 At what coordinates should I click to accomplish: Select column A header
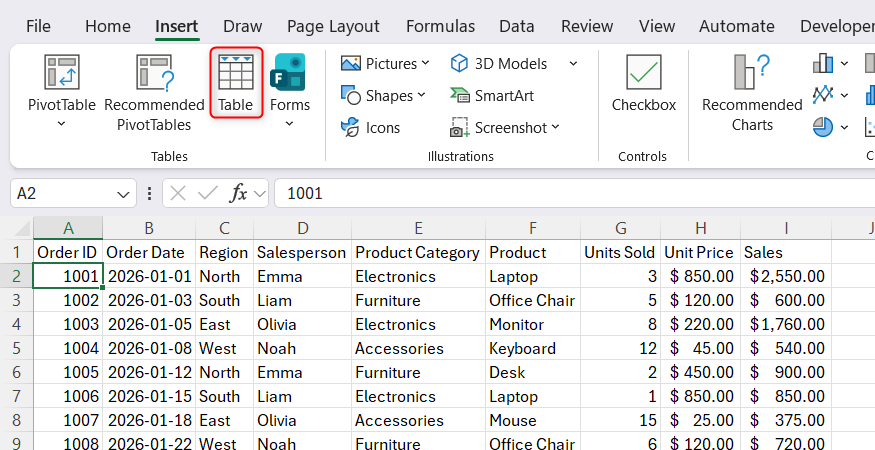[x=68, y=228]
